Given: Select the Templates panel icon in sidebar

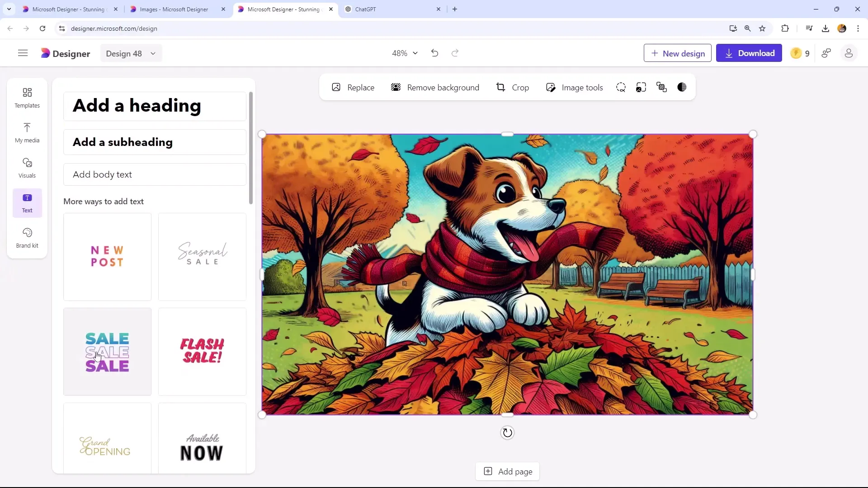Looking at the screenshot, I should click(x=27, y=97).
